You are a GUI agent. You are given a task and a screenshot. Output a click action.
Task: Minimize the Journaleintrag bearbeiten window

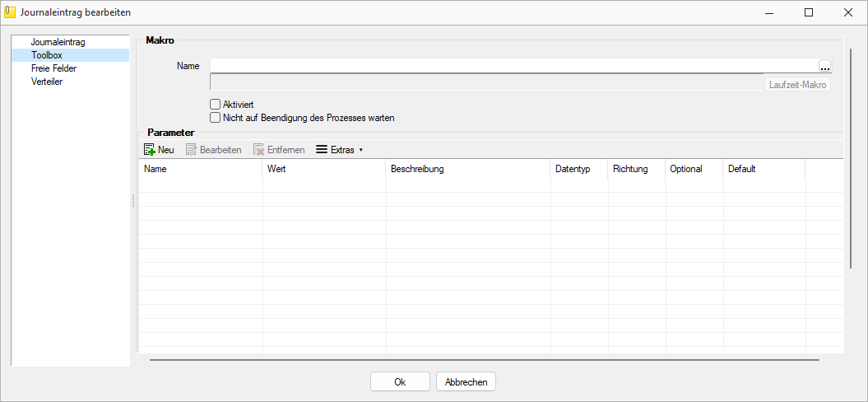770,12
